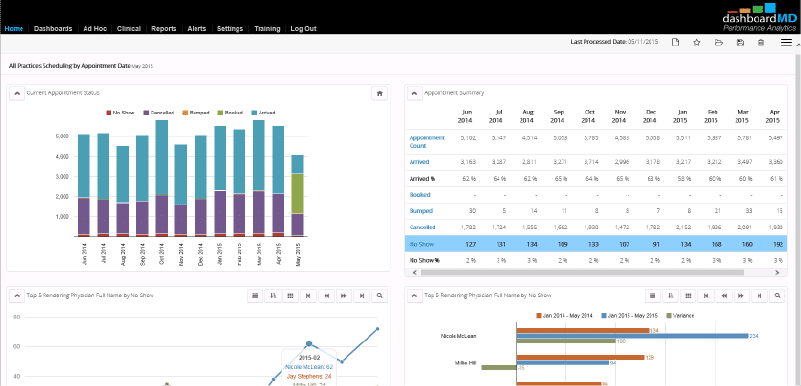Click the Booked row link

[420, 195]
